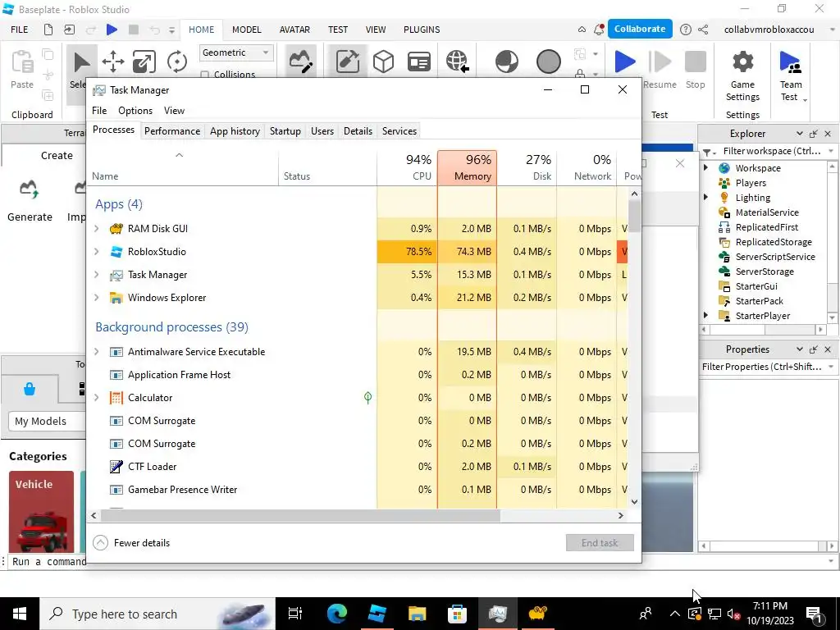This screenshot has width=840, height=630.
Task: Click the new file icon in title bar
Action: (48, 30)
